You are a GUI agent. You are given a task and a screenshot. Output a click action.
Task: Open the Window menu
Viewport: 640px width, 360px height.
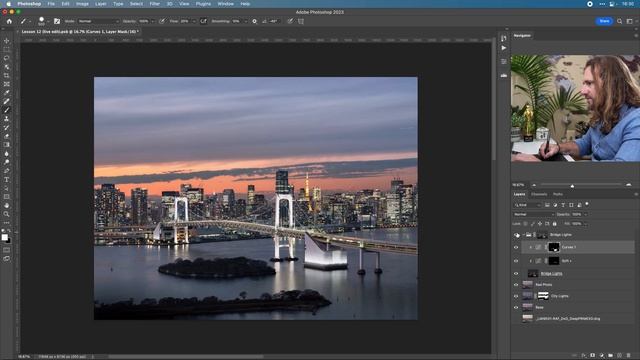pos(225,4)
